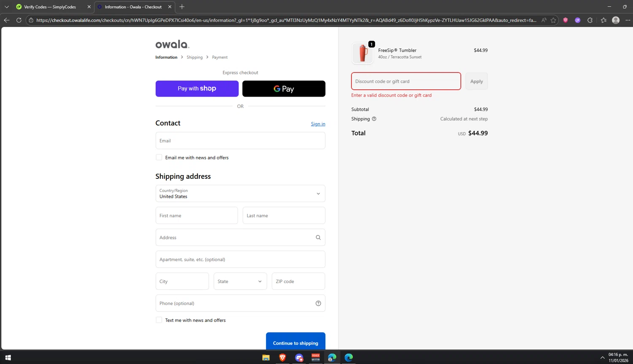
Task: Open the browser extensions puzzle icon
Action: point(590,20)
